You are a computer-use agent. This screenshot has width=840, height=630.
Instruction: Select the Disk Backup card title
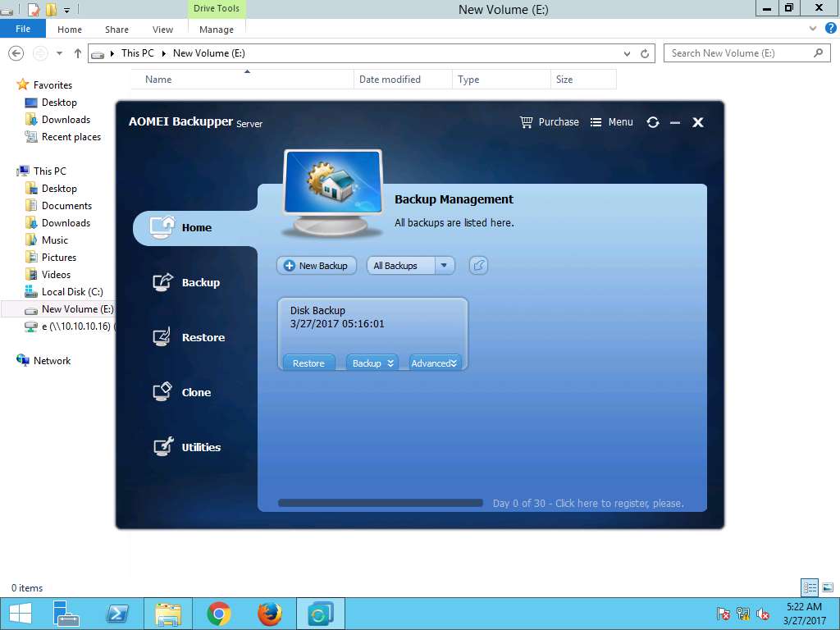pos(317,311)
